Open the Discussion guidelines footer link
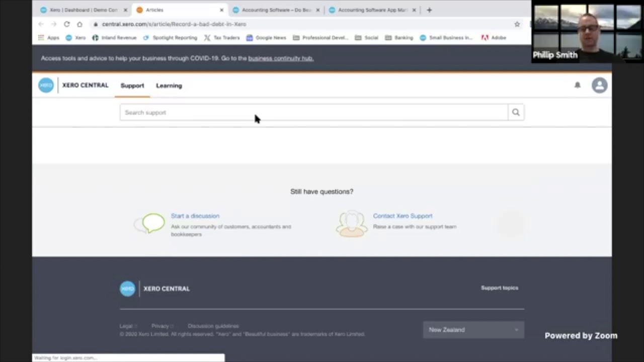 click(x=213, y=326)
